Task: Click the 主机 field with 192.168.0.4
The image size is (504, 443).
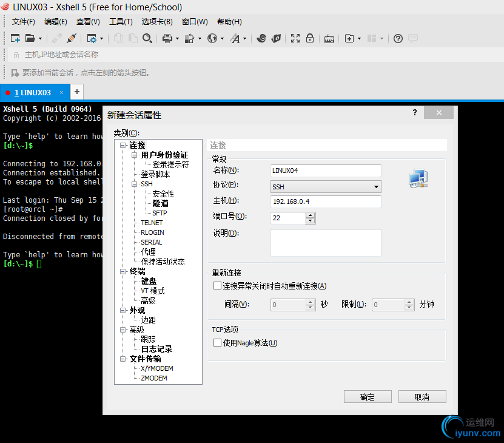Action: coord(326,201)
